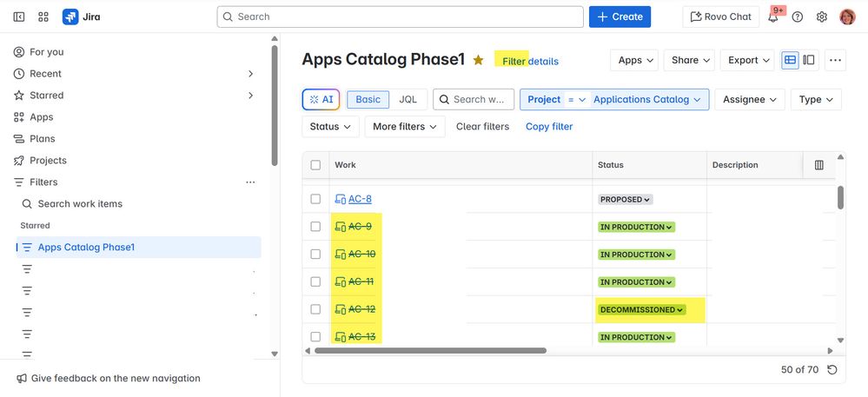
Task: Unstar the Apps Catalog Phase1 filter
Action: (478, 60)
